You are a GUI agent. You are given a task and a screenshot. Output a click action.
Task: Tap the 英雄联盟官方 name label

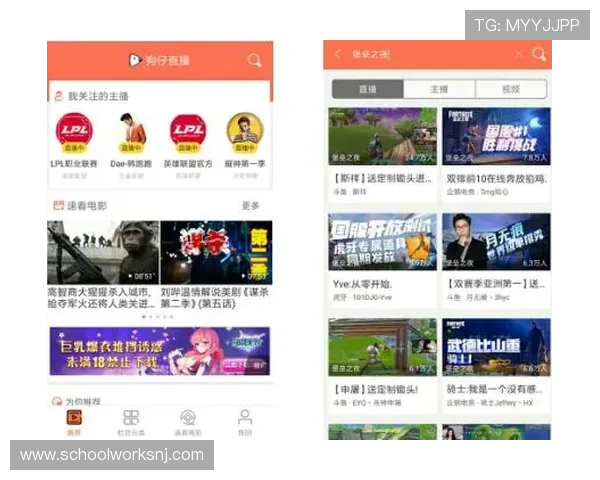point(188,164)
